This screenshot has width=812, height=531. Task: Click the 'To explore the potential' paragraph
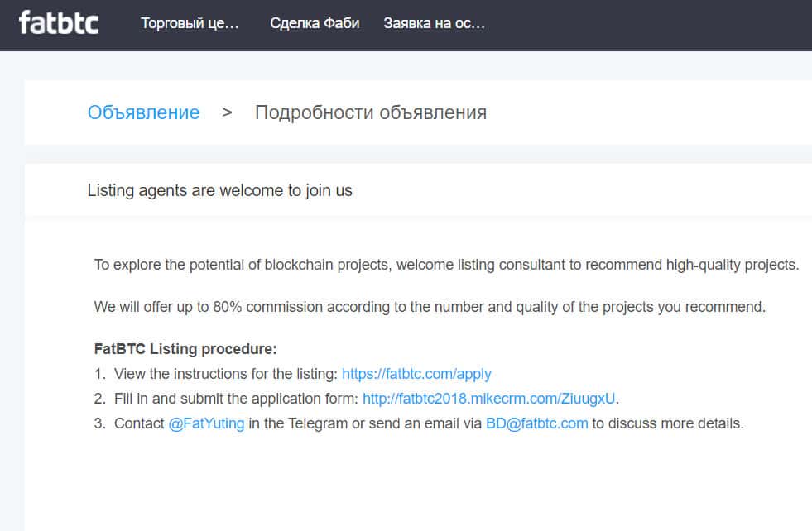[x=446, y=265]
